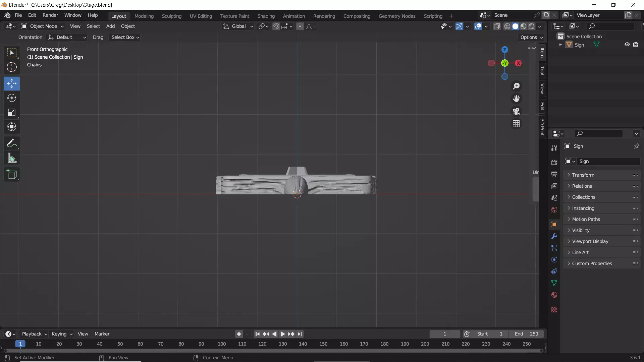Hide the Sign object in viewport
The width and height of the screenshot is (644, 362).
pyautogui.click(x=627, y=45)
